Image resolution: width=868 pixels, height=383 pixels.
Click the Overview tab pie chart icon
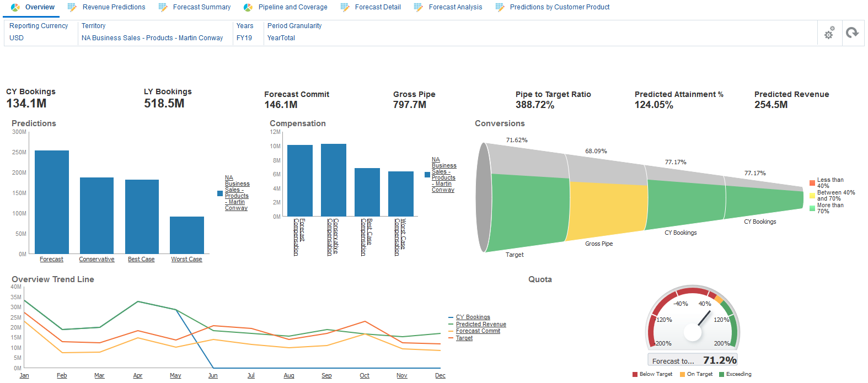coord(15,7)
